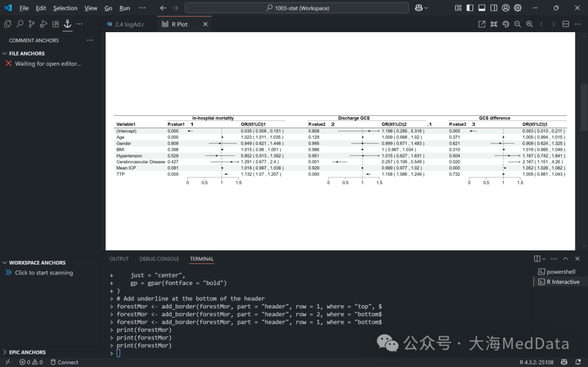Open COMMENT ANCHORS views and more actions

[x=90, y=40]
